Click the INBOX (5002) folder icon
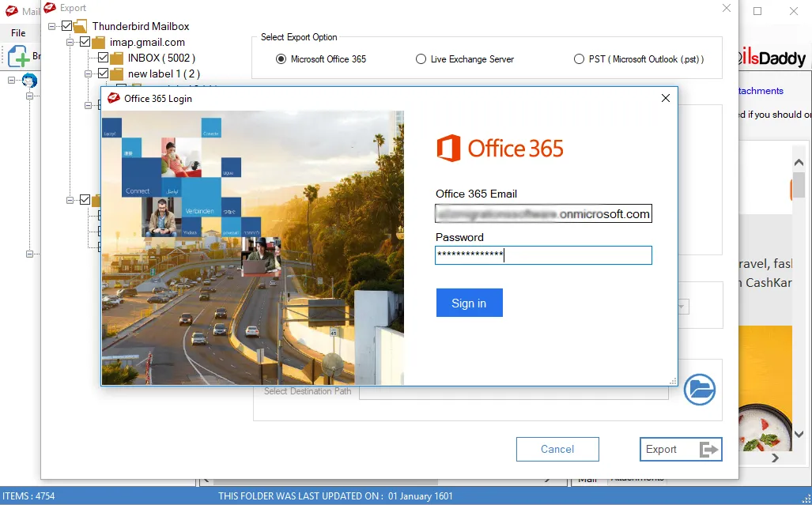 116,58
